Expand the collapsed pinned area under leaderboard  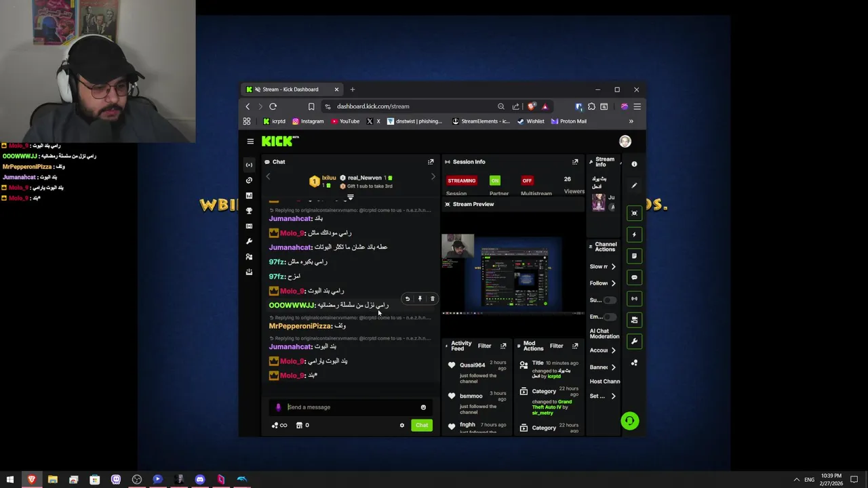pyautogui.click(x=351, y=197)
